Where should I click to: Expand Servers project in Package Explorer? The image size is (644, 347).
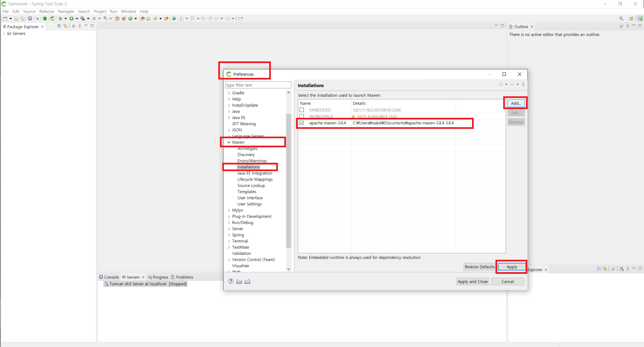[4, 34]
